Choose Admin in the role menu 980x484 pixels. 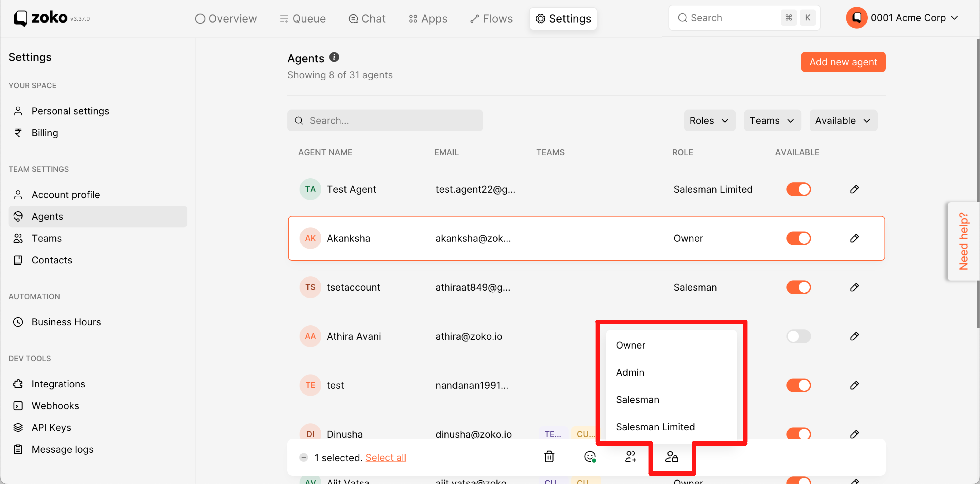coord(671,372)
